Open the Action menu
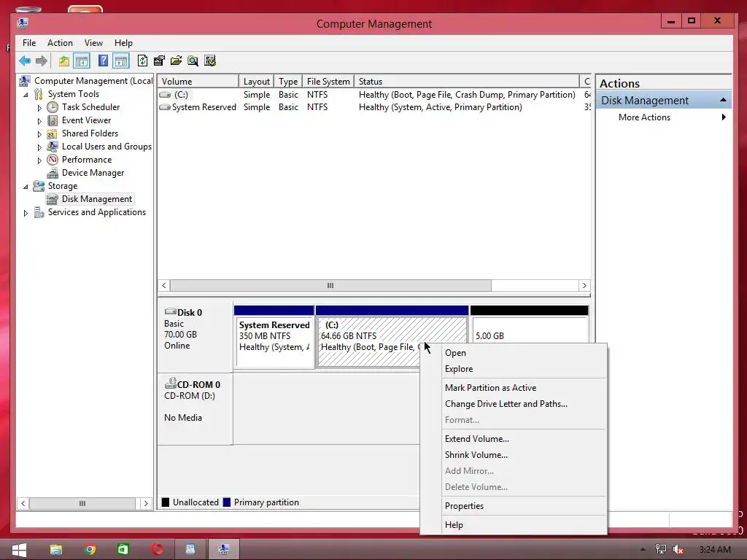Viewport: 747px width, 560px height. point(60,43)
